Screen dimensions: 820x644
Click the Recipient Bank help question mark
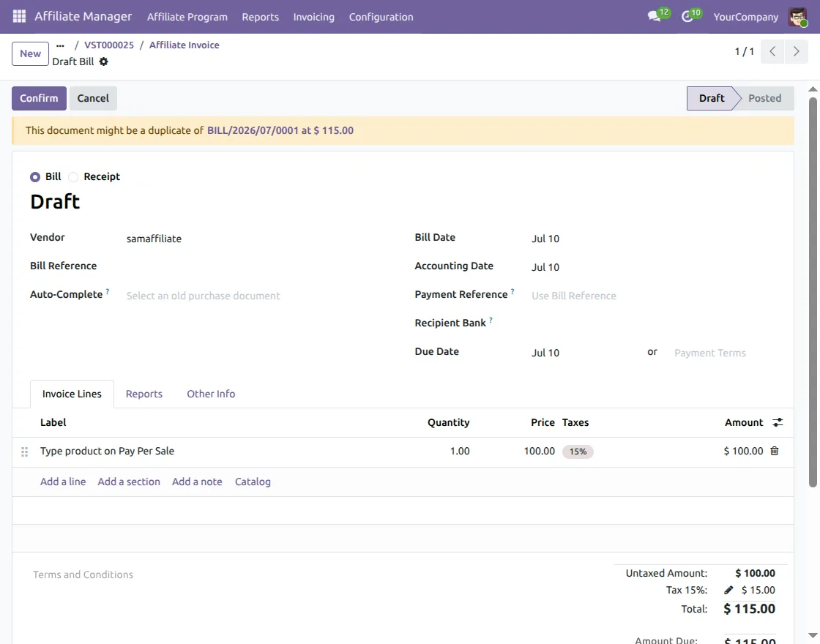pyautogui.click(x=491, y=320)
